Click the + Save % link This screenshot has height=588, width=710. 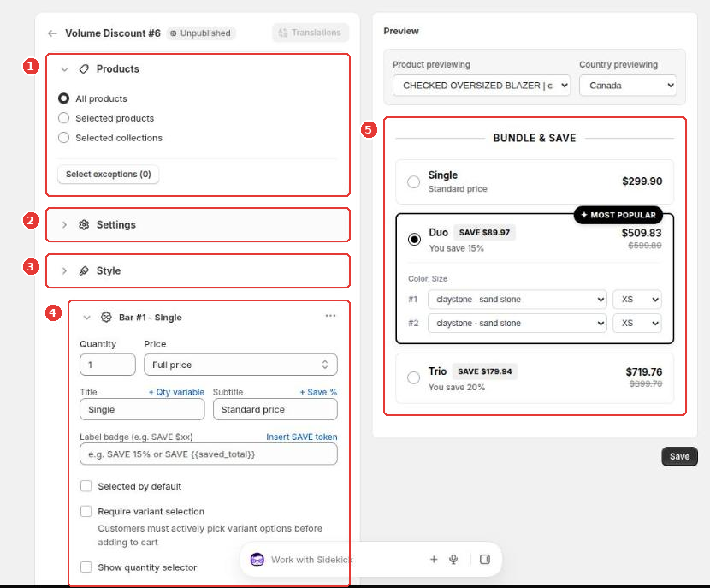click(x=318, y=392)
